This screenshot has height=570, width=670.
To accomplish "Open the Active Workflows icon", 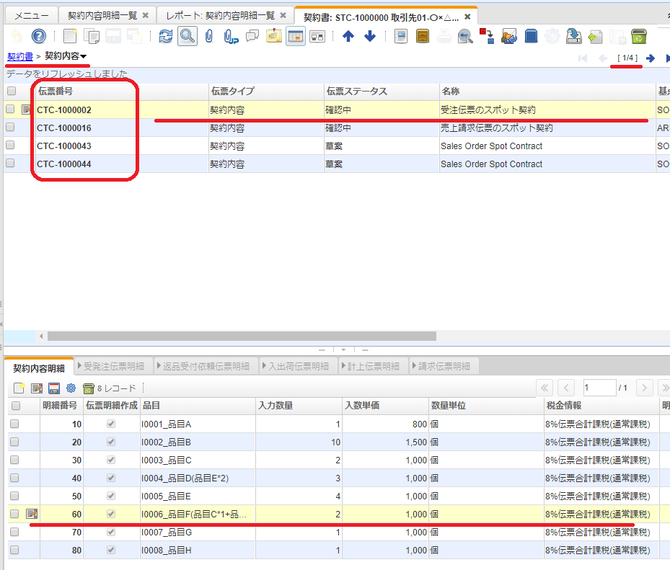I will [487, 36].
